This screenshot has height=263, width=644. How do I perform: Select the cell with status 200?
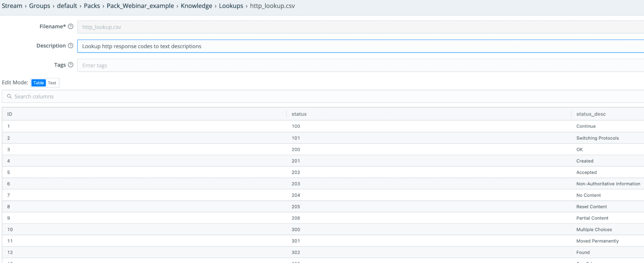296,150
